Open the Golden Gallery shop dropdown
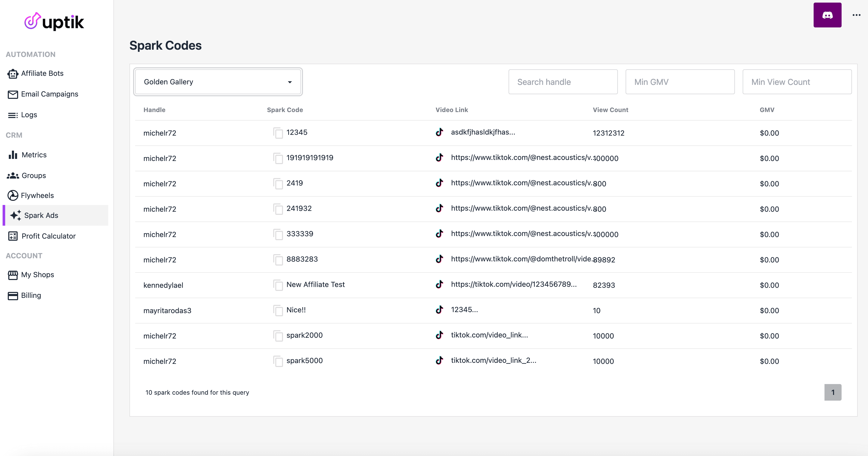This screenshot has height=456, width=868. click(x=218, y=82)
